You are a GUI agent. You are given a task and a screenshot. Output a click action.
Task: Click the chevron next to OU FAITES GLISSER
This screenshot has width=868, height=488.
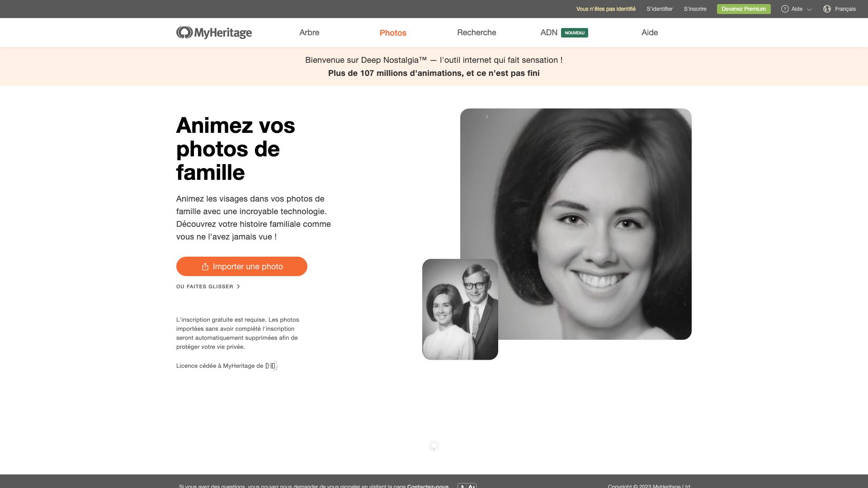coord(238,286)
